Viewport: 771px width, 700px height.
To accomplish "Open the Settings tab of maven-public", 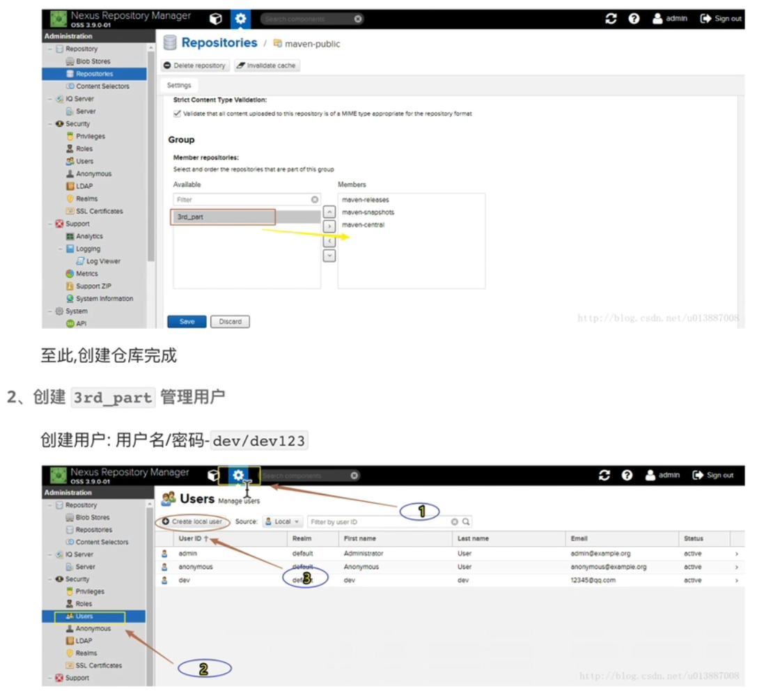I will (x=179, y=85).
